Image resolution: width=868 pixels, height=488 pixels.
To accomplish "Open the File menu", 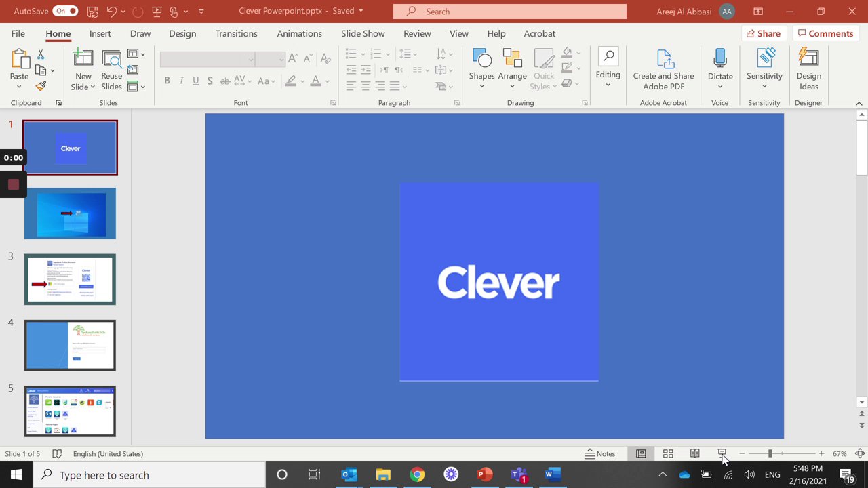I will point(18,33).
